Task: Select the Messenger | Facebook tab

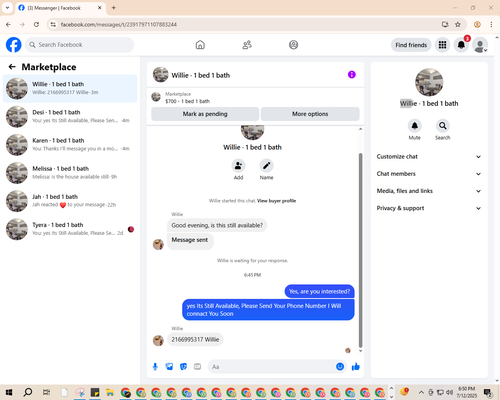Action: [60, 8]
